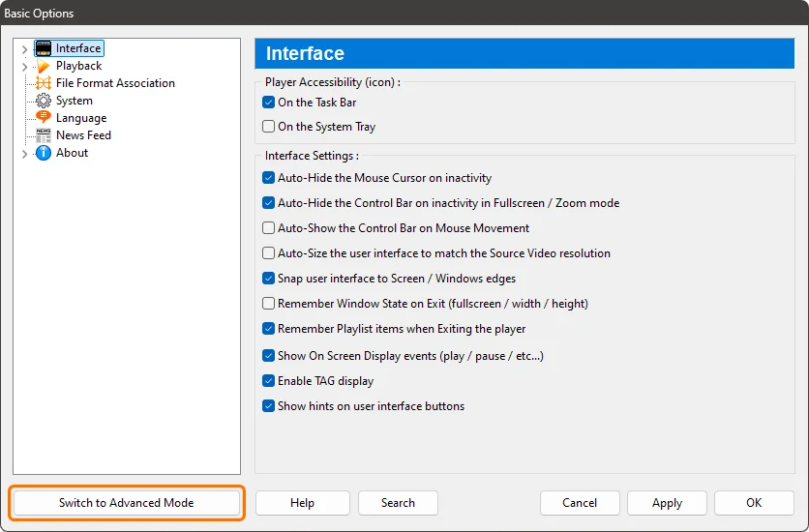
Task: Toggle Auto-Hide the Mouse Cursor on inactivity
Action: pos(268,178)
